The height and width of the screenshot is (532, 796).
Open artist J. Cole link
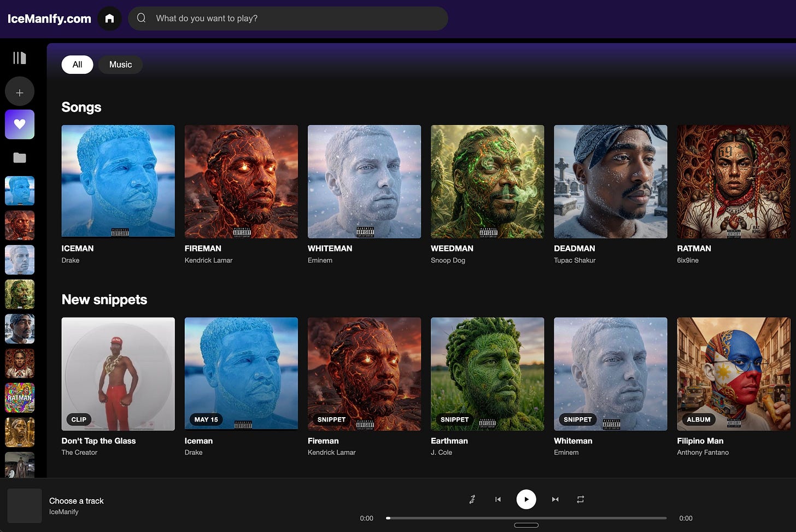coord(441,452)
